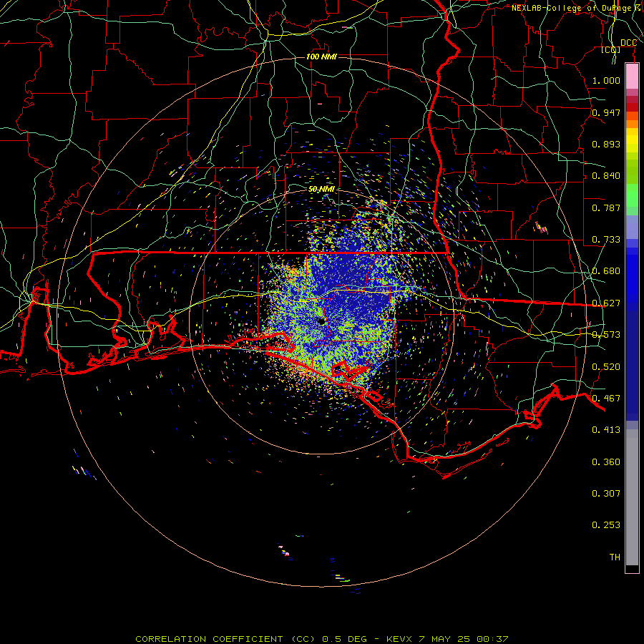This screenshot has width=644, height=644.
Task: Select the 0.733 scale value
Action: 606,240
